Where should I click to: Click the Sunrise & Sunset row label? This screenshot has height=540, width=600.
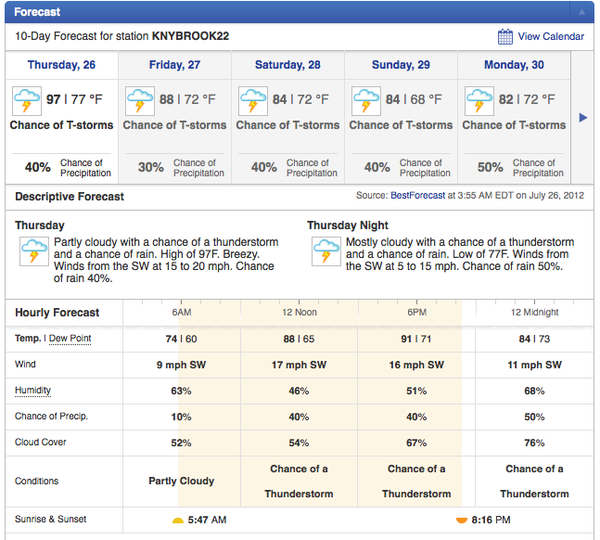(x=51, y=519)
